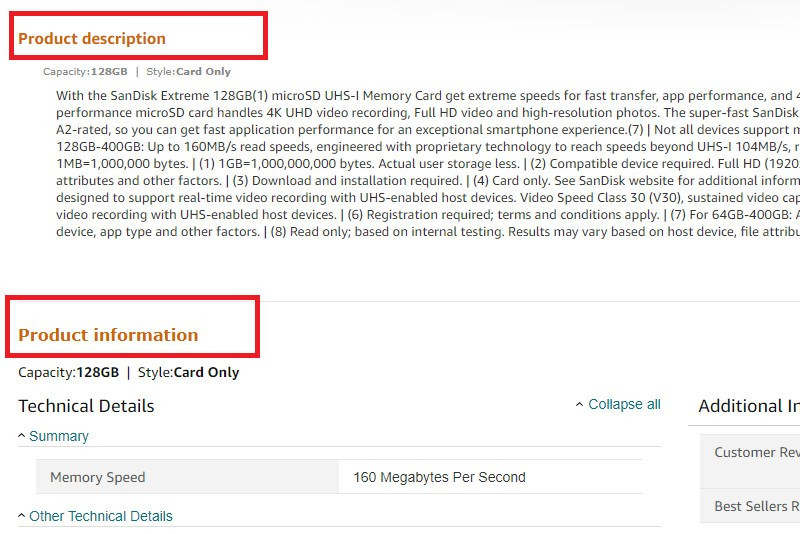Click the Style label under Product information

coord(154,373)
